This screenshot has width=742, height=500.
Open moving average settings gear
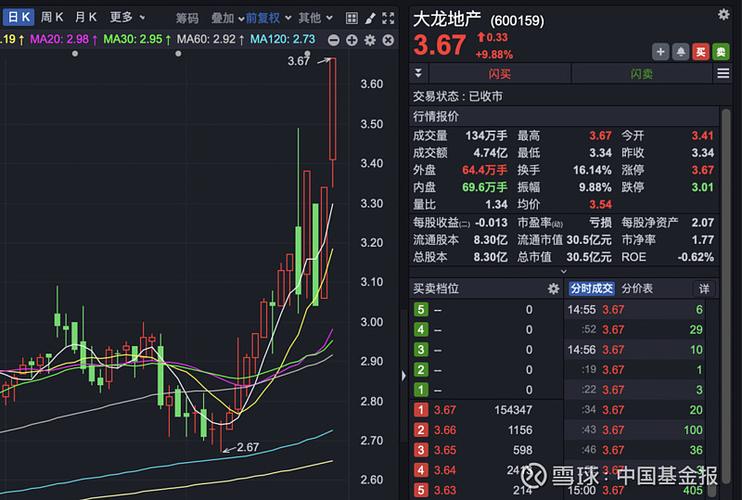click(370, 40)
